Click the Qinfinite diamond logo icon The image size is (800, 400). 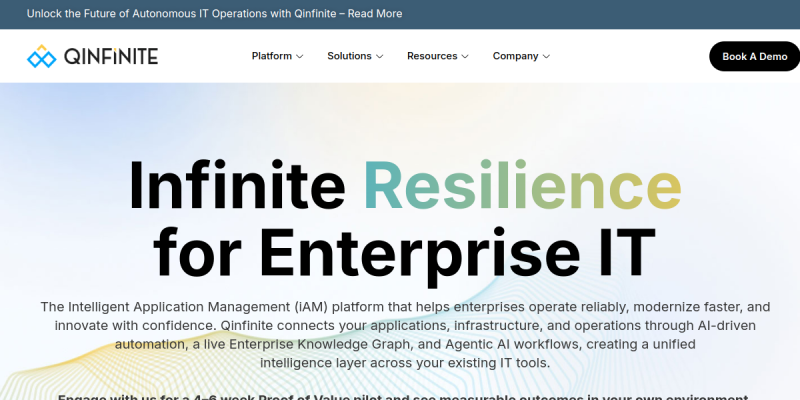point(41,56)
